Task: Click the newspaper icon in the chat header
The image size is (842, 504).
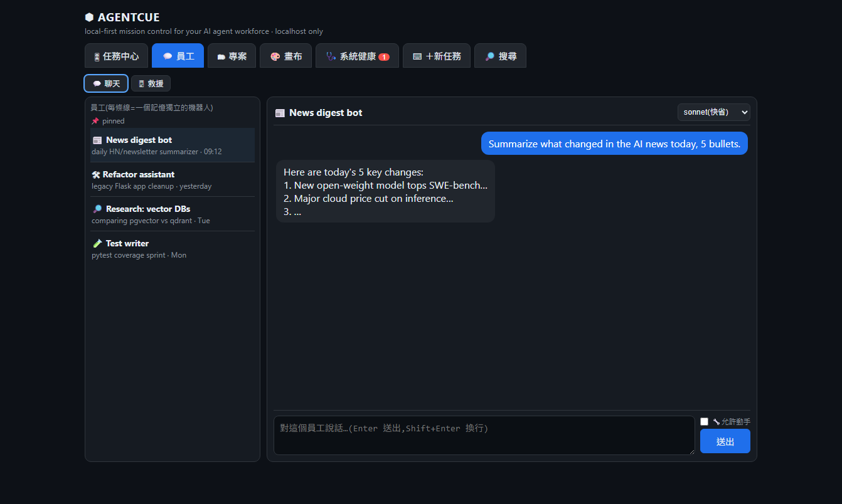Action: click(x=280, y=113)
